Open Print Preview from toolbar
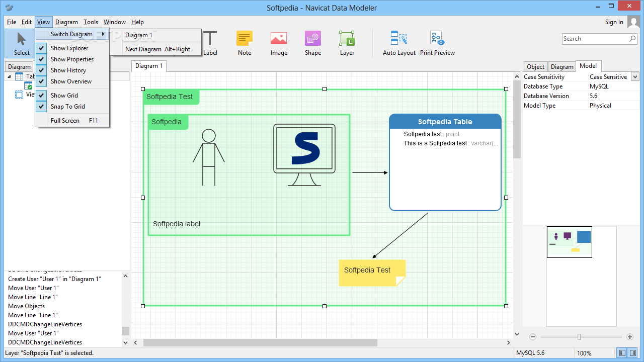The height and width of the screenshot is (362, 644). pyautogui.click(x=437, y=43)
